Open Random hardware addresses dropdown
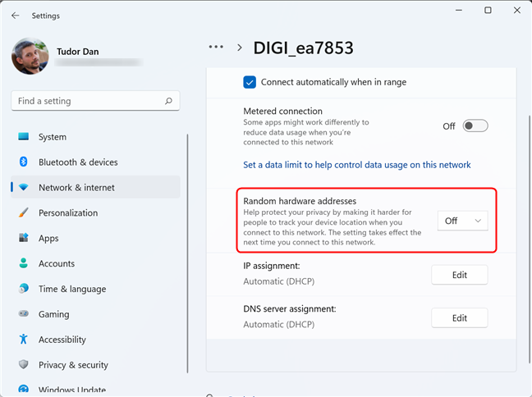Viewport: 532px width, 397px height. point(463,221)
